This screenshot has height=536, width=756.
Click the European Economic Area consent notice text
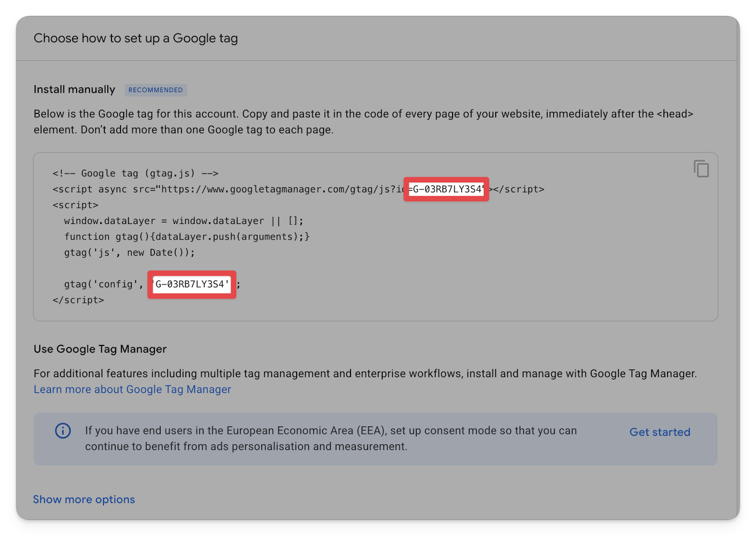pyautogui.click(x=331, y=438)
